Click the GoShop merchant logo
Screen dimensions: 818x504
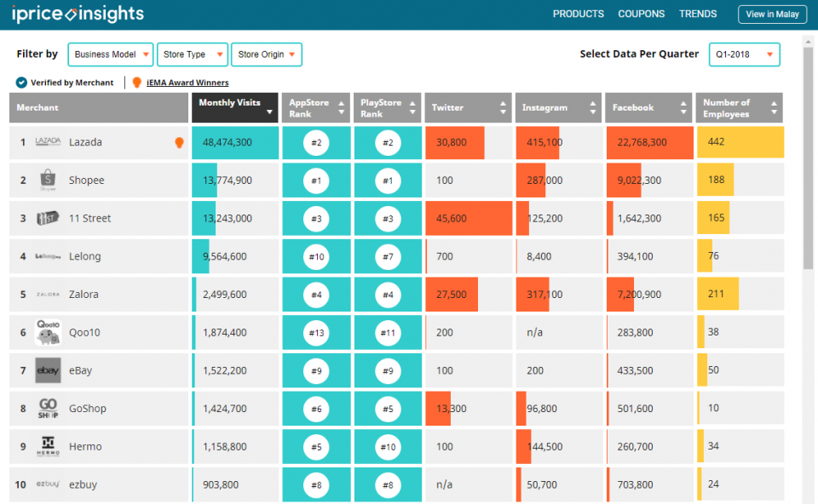pyautogui.click(x=48, y=408)
